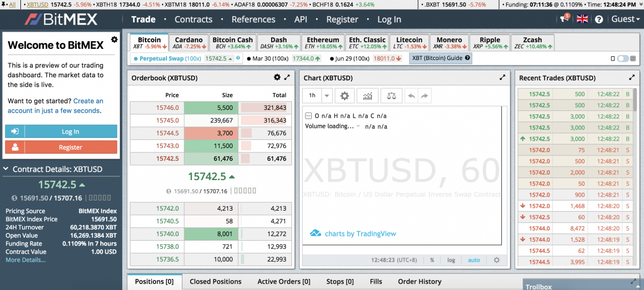Click the BitMEX logo
Image resolution: width=644 pixels, height=290 pixels.
coord(61,19)
